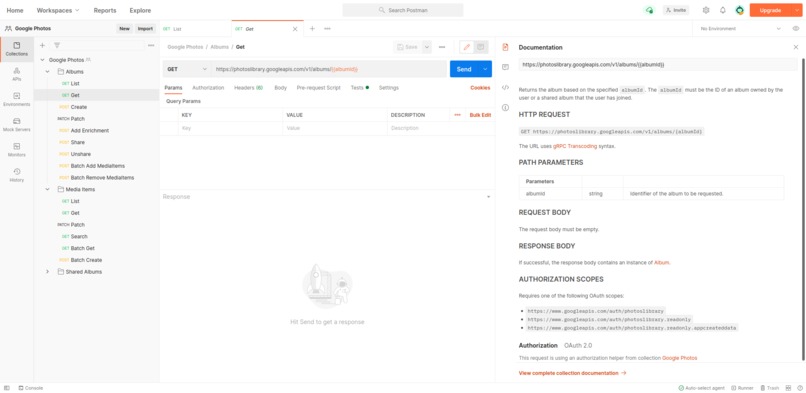Screen dimensions: 806x393
Task: Collapse the Albums folder
Action: [x=47, y=71]
